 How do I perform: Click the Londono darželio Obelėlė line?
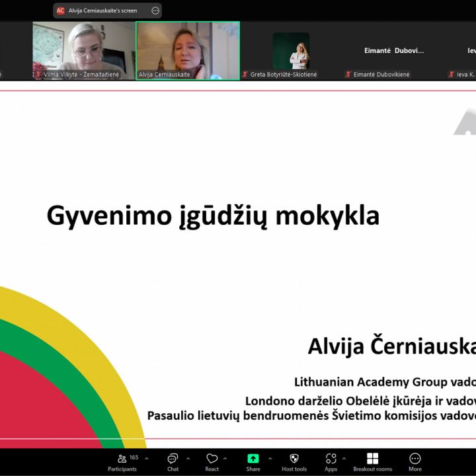coord(361,401)
